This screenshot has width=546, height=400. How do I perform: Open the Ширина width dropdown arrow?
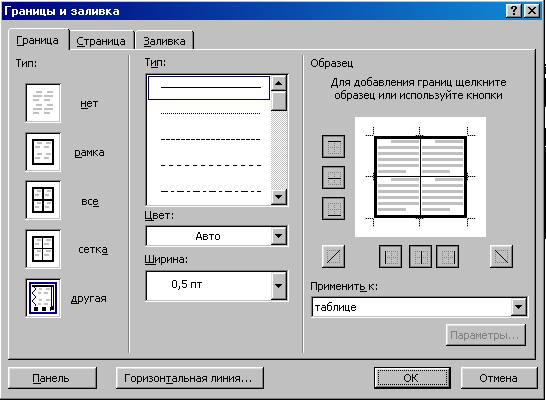pyautogui.click(x=279, y=286)
